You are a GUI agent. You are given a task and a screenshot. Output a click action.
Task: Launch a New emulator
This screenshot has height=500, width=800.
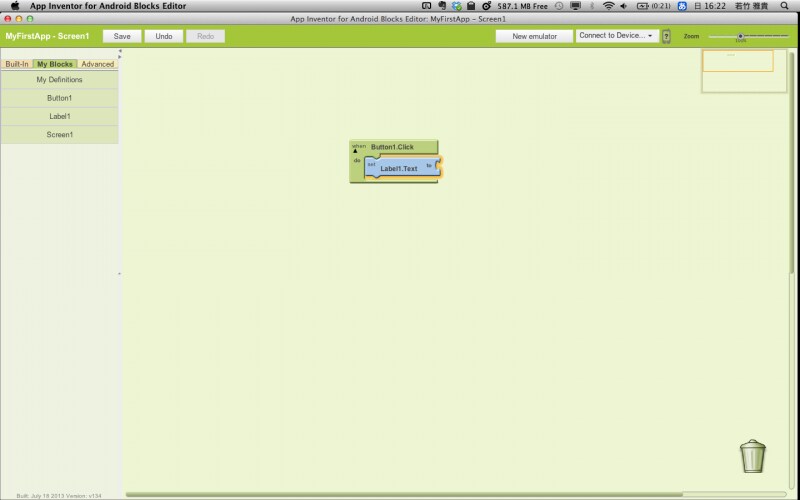(x=534, y=36)
